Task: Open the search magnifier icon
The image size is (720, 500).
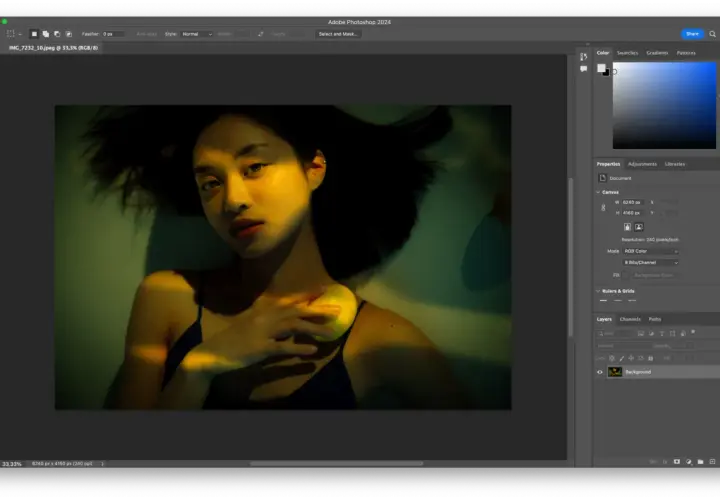Action: 712,34
